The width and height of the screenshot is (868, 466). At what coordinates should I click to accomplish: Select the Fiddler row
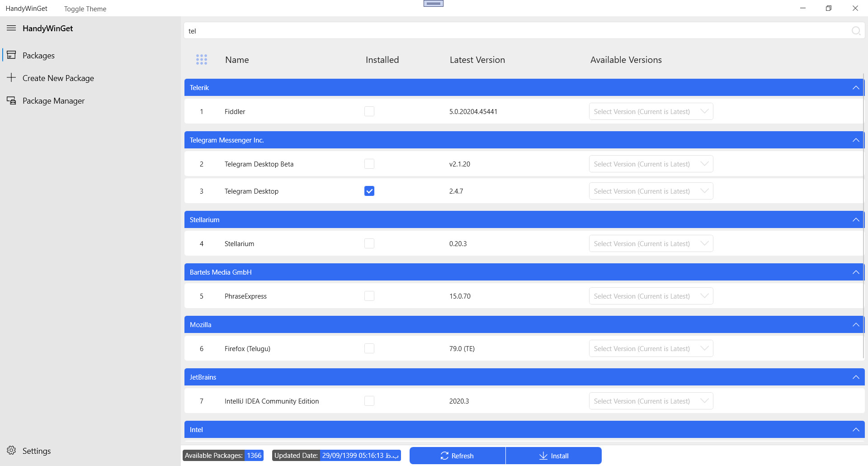click(x=524, y=111)
